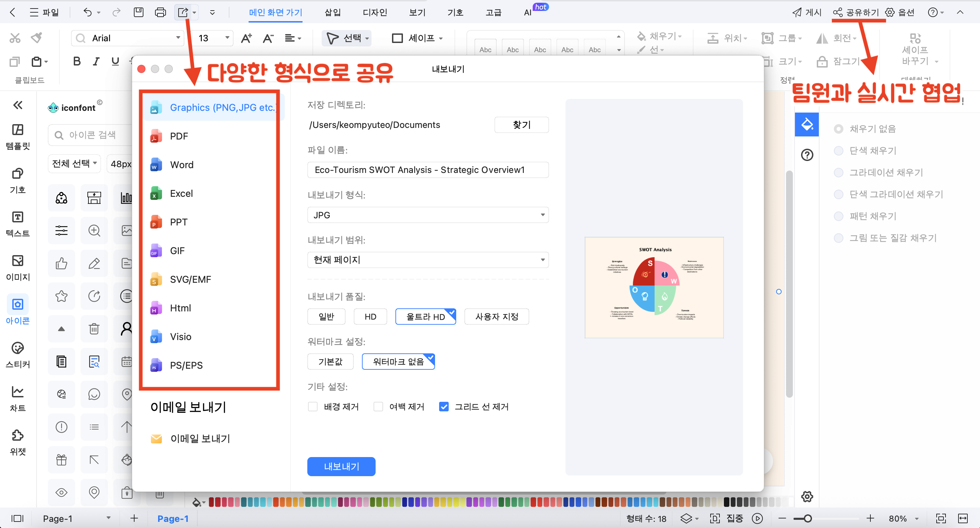This screenshot has width=980, height=528.
Task: Enable the remove background checkbox
Action: coord(313,406)
